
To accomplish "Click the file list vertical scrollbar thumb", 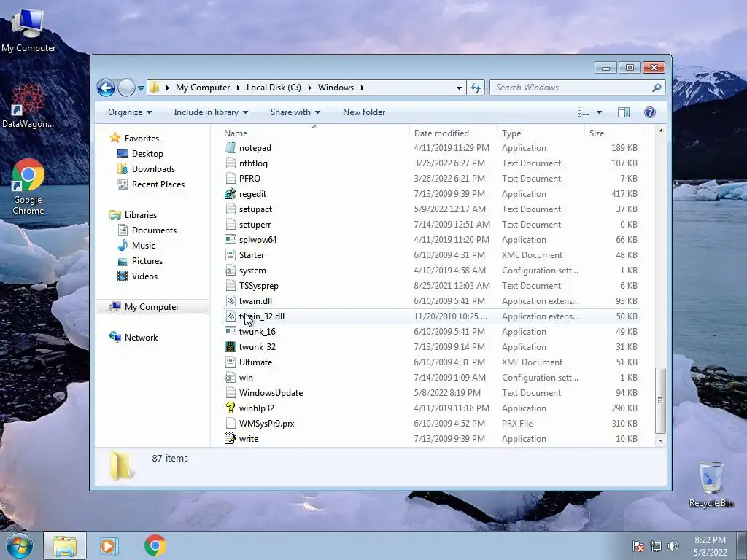I will 660,400.
